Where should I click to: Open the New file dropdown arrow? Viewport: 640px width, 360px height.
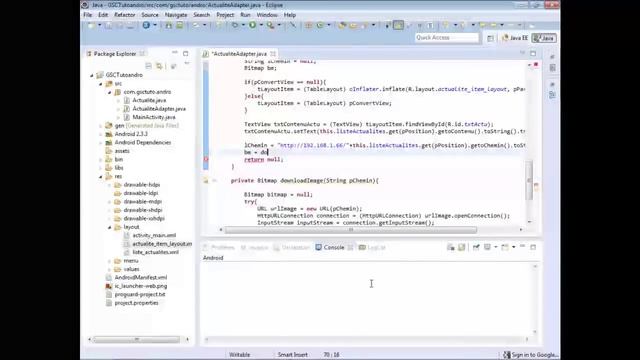99,25
